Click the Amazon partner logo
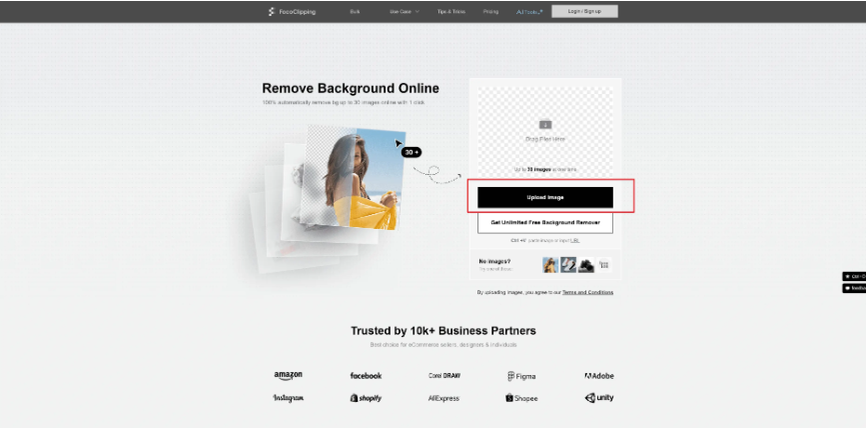This screenshot has height=431, width=868. tap(288, 376)
